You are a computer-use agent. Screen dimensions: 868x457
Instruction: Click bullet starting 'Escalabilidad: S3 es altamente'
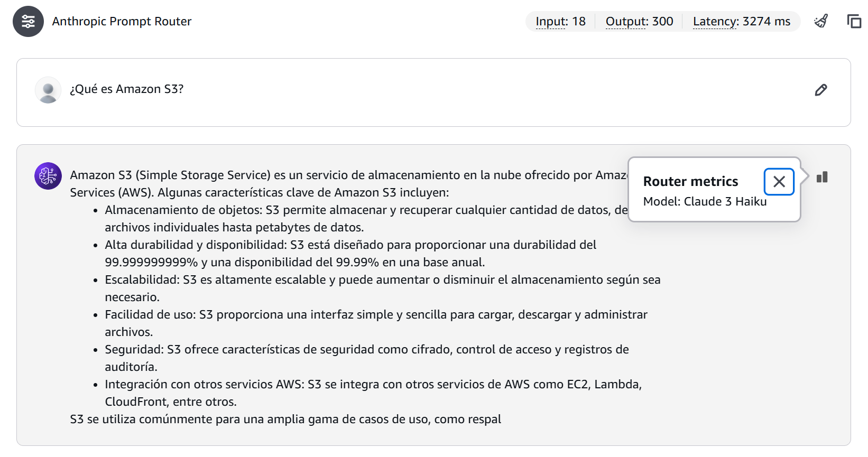point(383,288)
